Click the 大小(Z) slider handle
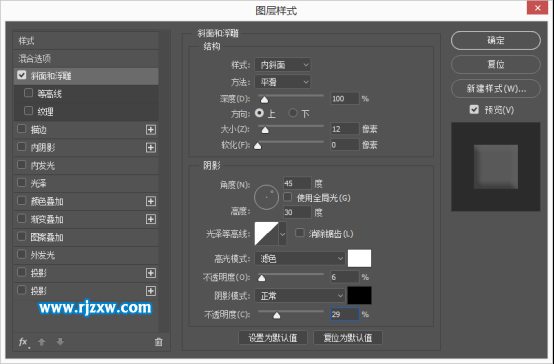This screenshot has width=554, height=364. tap(265, 130)
